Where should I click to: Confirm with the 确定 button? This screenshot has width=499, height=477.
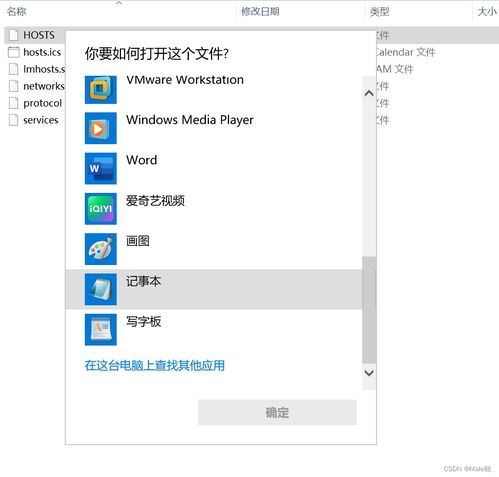(x=277, y=413)
